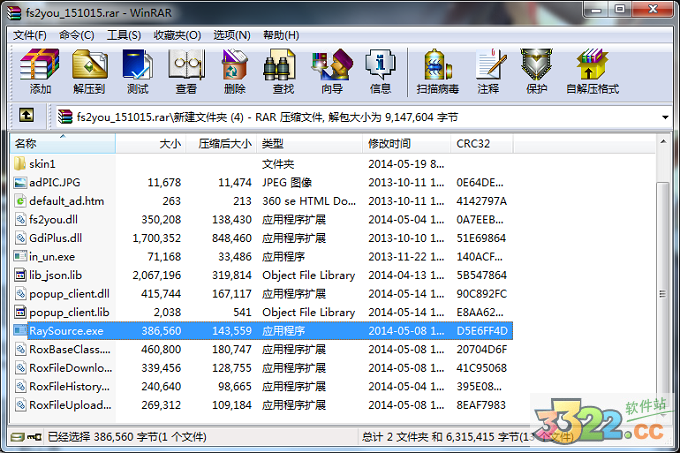Click the scrollbar up arrow

663,142
